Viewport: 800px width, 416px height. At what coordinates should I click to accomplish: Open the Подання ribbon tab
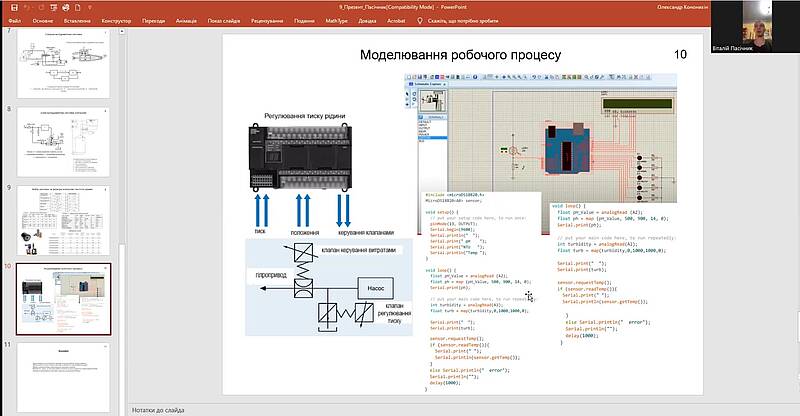tap(304, 21)
